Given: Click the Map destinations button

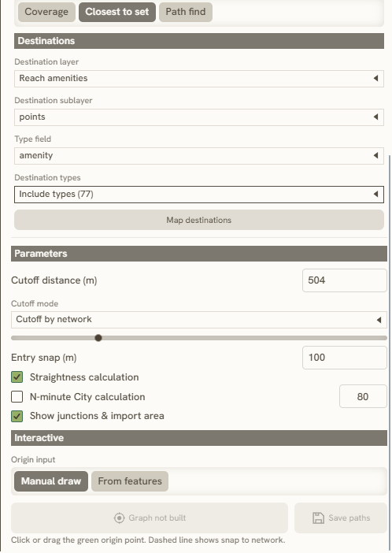Looking at the screenshot, I should pyautogui.click(x=199, y=220).
